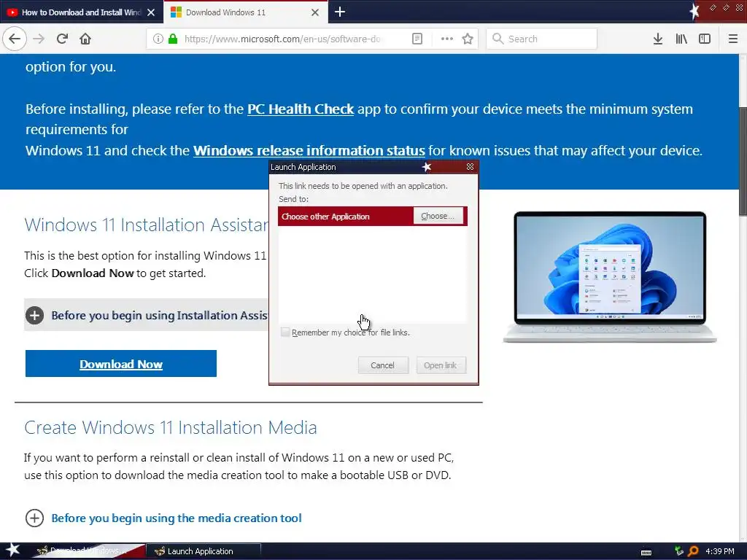Switch to 'How to Download and Install' tab

82,12
